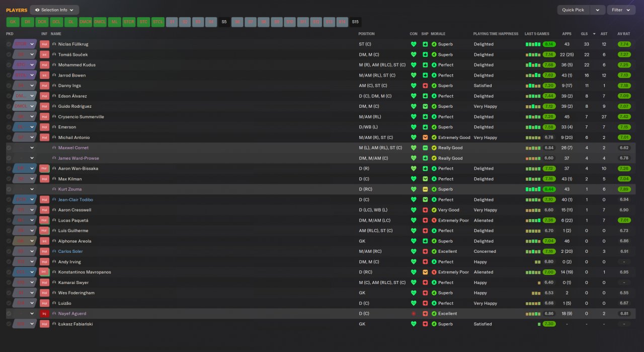
Task: Select the ML position slot
Action: coord(114,22)
